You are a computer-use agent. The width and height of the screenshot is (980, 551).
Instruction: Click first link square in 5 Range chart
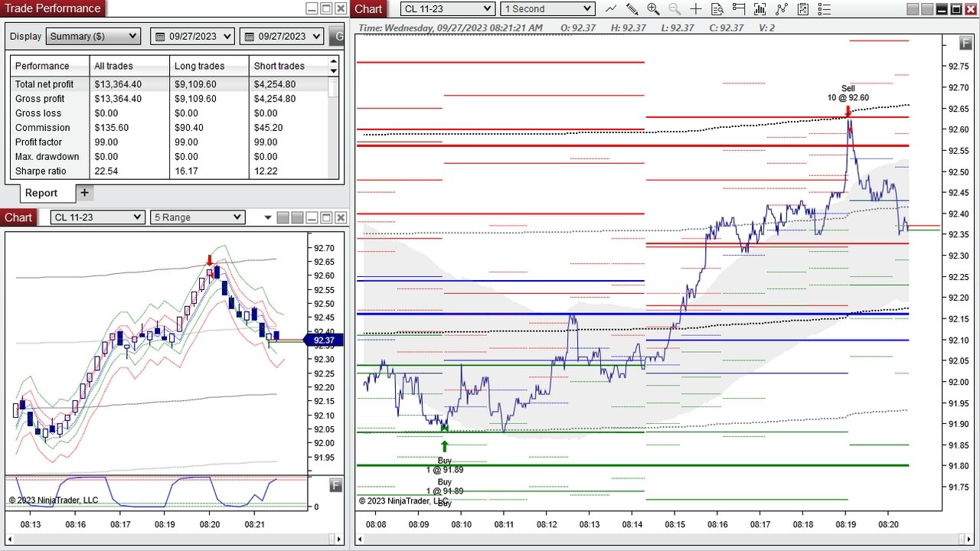[x=283, y=218]
